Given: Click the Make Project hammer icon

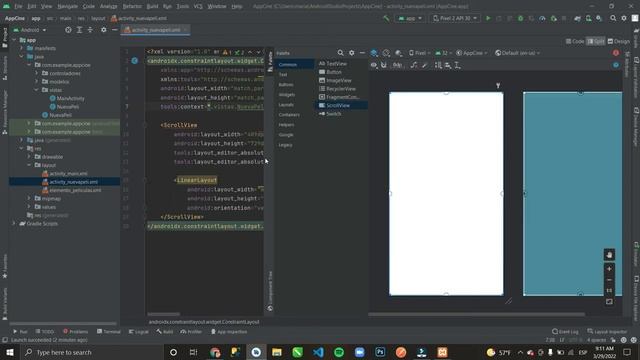Looking at the screenshot, I should click(x=386, y=18).
